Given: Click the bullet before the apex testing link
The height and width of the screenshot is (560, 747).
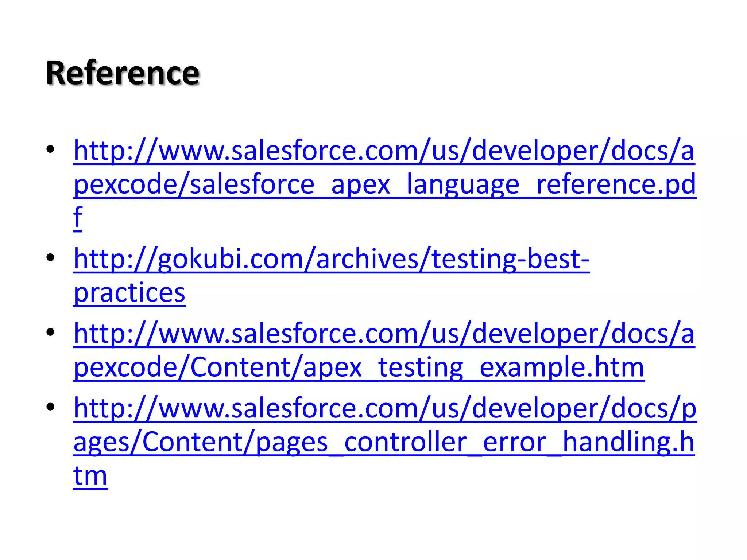Looking at the screenshot, I should tap(50, 332).
